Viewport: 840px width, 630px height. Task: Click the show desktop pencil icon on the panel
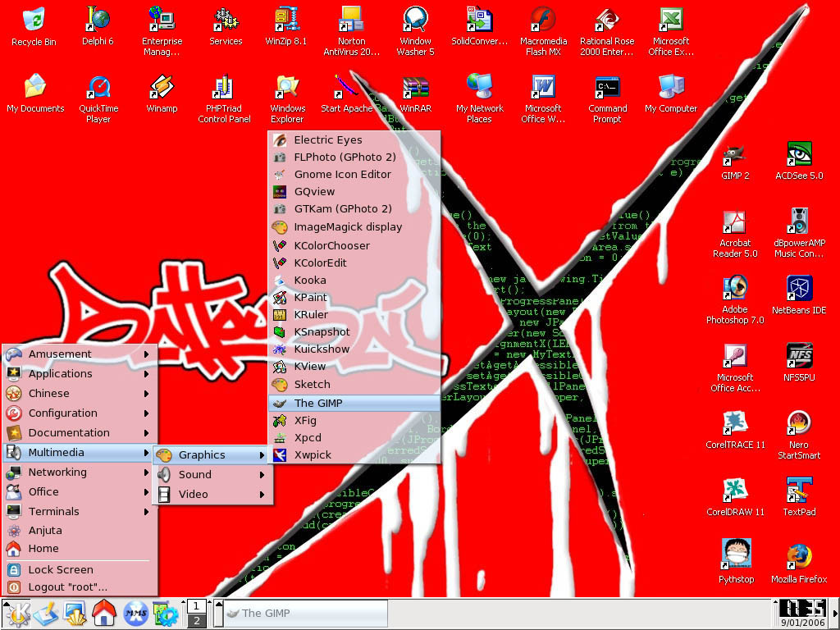coord(46,614)
